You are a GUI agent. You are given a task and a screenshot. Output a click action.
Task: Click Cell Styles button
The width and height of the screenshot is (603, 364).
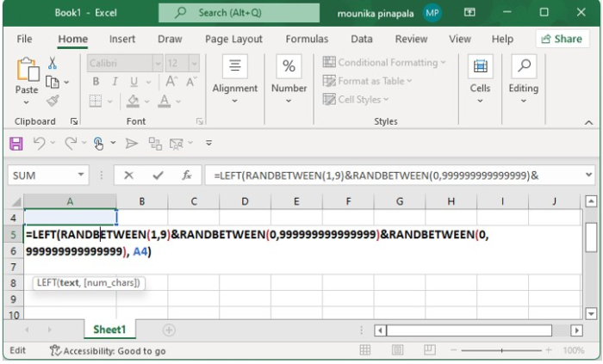[355, 100]
